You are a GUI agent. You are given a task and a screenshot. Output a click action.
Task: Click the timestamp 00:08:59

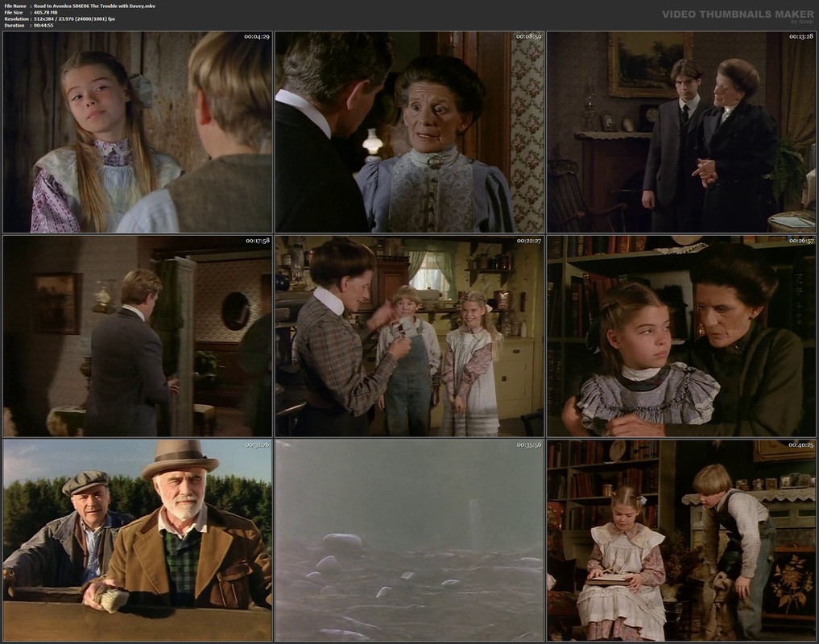coord(528,36)
